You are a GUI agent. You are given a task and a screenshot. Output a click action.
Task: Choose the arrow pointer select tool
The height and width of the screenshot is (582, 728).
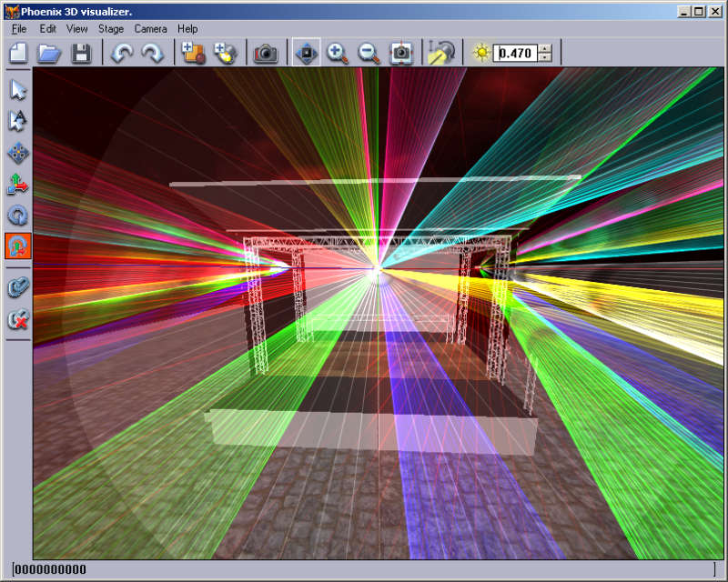pos(18,90)
